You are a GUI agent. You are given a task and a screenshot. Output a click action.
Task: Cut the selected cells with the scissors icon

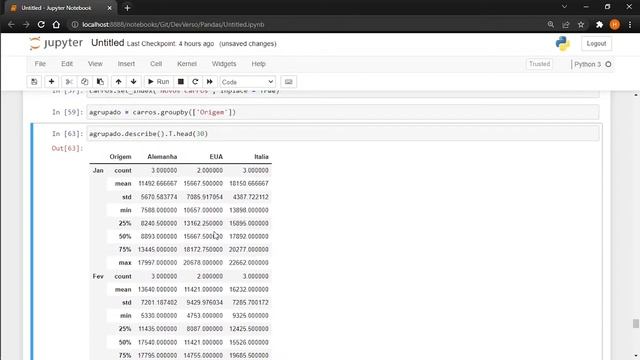pyautogui.click(x=69, y=82)
